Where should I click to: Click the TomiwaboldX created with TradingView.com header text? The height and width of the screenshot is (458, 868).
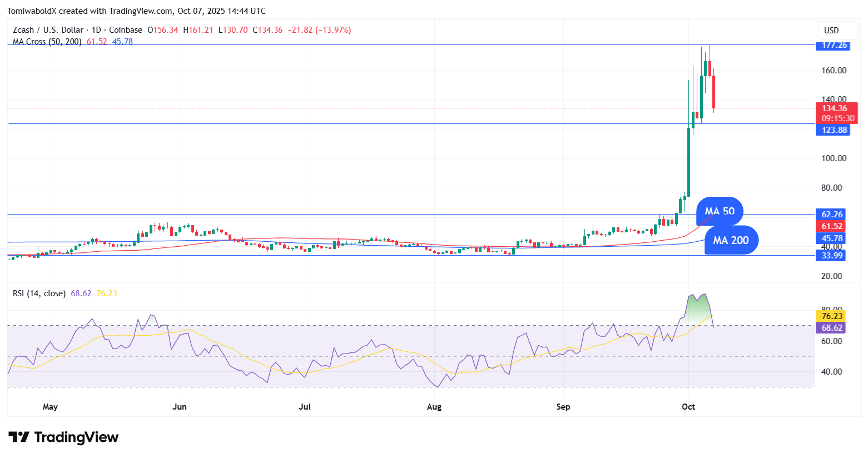136,11
